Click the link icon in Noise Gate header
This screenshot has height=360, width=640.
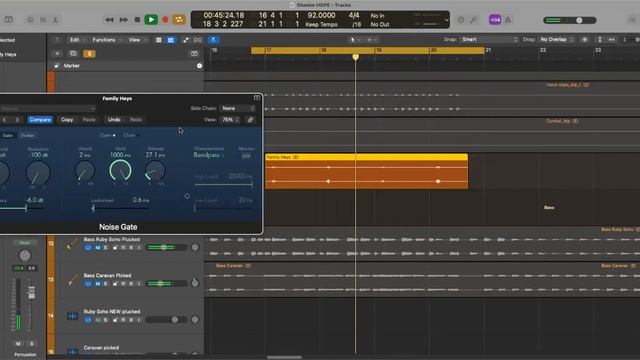coord(251,120)
